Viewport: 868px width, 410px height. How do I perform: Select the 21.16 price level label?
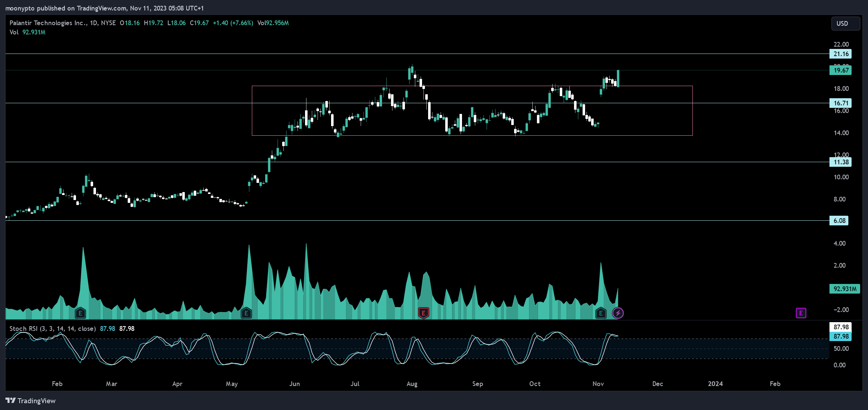(x=841, y=54)
